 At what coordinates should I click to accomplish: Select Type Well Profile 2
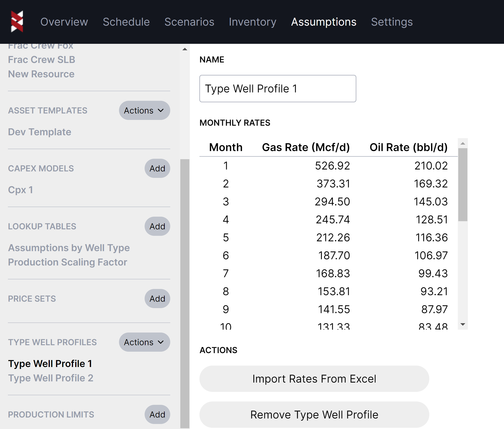[51, 378]
